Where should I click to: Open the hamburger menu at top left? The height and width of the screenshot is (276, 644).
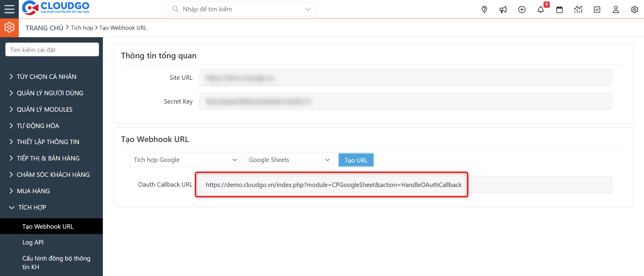[x=9, y=9]
